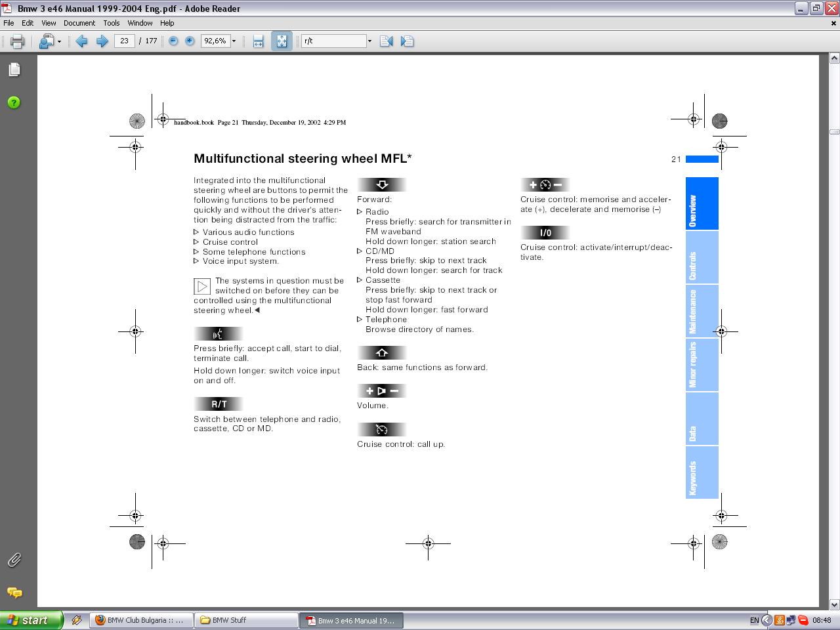Switch to BMW Stuff folder taskbar button
The image size is (840, 630).
(x=247, y=620)
